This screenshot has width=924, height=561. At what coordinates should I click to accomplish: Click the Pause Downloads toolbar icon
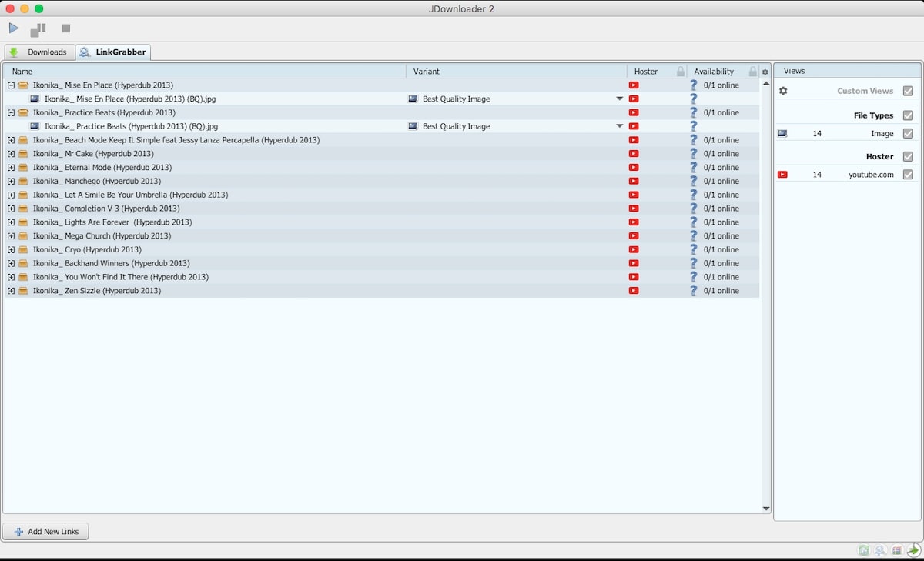coord(38,29)
